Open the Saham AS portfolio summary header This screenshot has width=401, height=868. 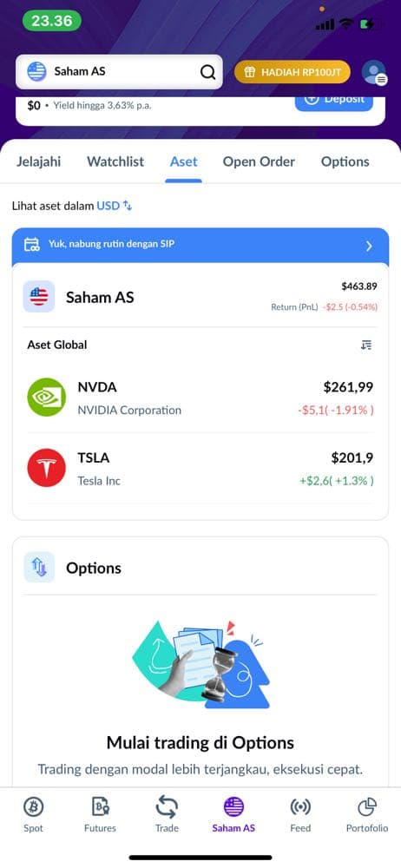click(200, 297)
